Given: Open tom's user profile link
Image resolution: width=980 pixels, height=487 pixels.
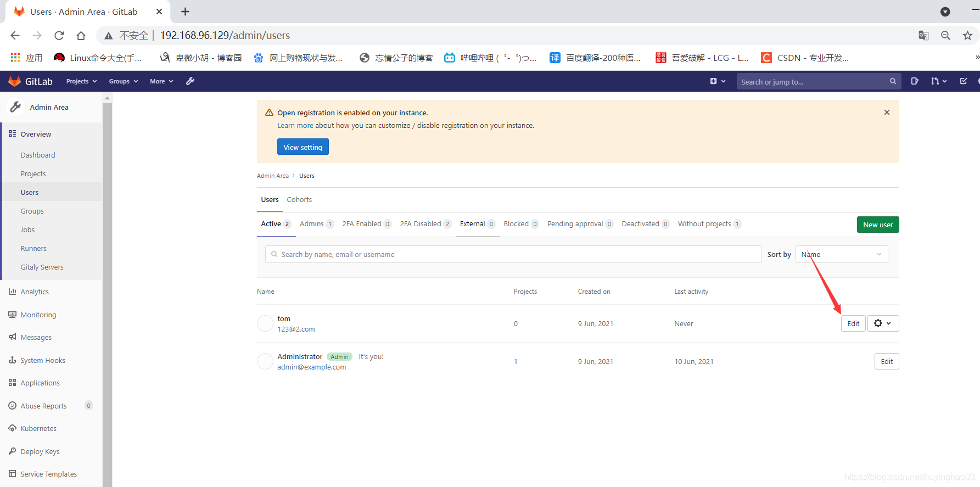Looking at the screenshot, I should 284,318.
